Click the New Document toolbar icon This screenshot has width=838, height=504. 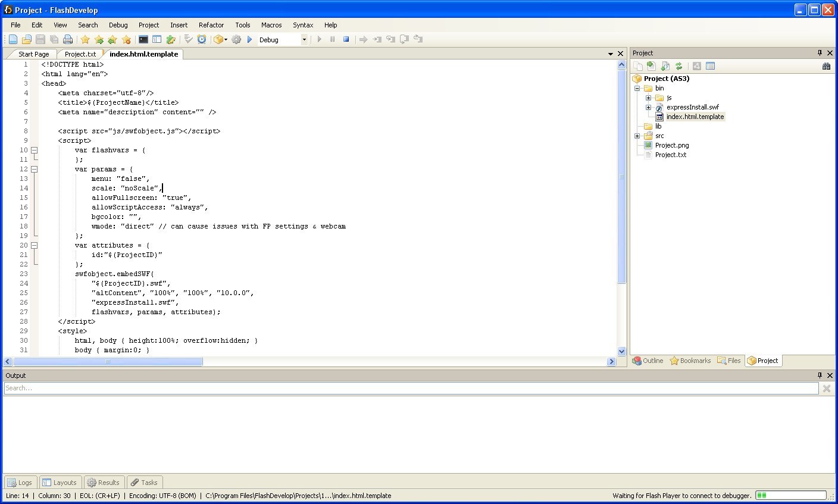click(13, 39)
